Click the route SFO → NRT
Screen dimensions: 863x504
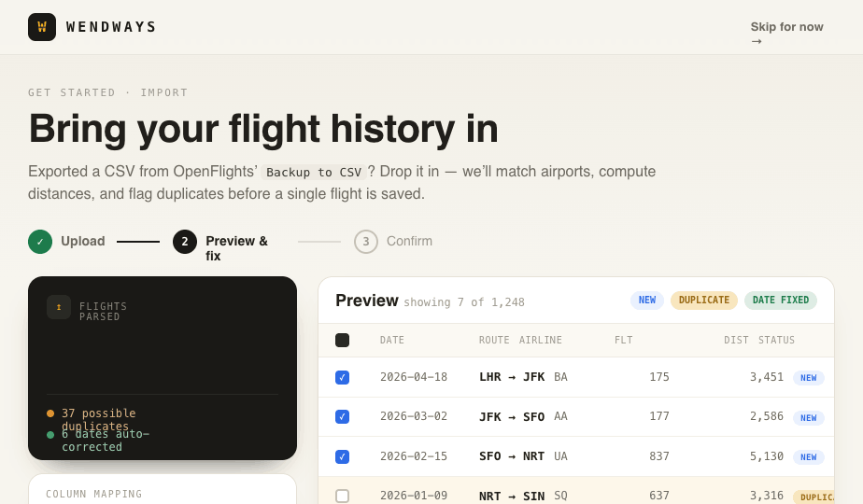[x=512, y=456]
